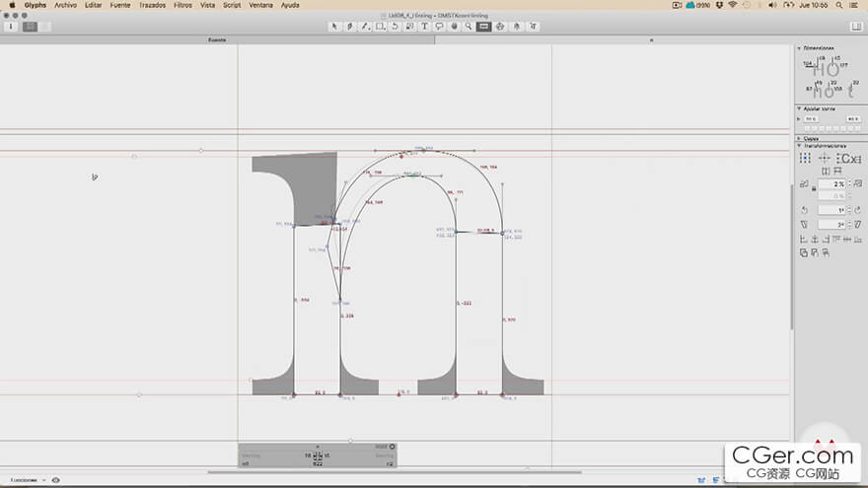Open the Editar menu
The image size is (868, 488).
(x=93, y=5)
